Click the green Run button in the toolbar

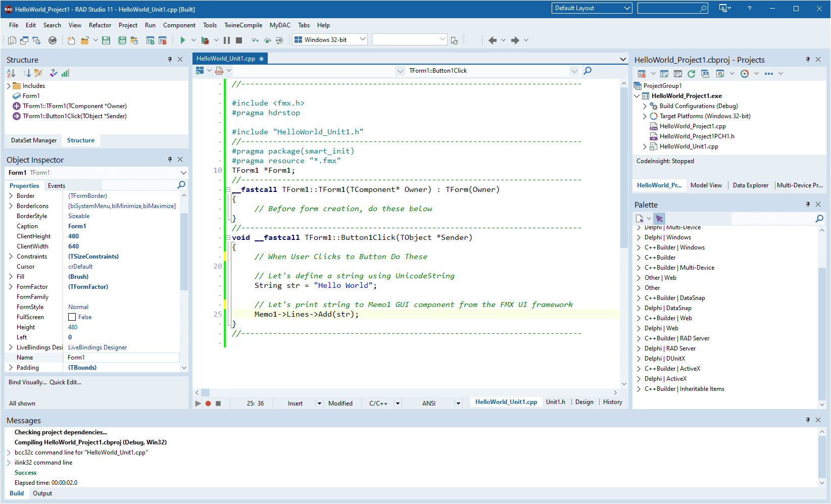tap(183, 40)
